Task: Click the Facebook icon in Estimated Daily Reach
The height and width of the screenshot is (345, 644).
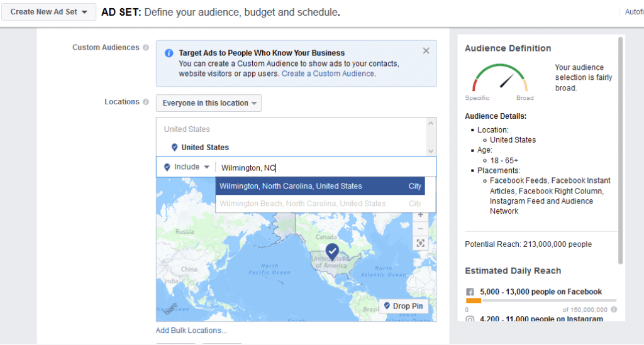Action: [x=470, y=292]
